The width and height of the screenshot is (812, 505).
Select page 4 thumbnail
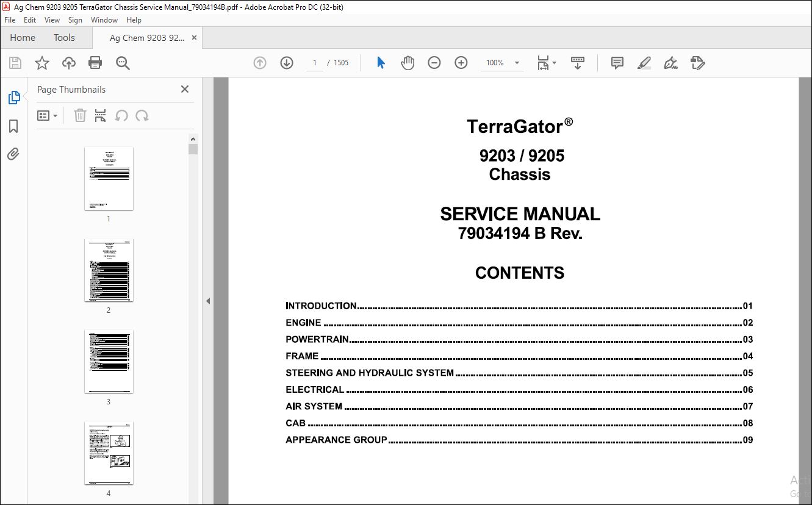(x=109, y=453)
